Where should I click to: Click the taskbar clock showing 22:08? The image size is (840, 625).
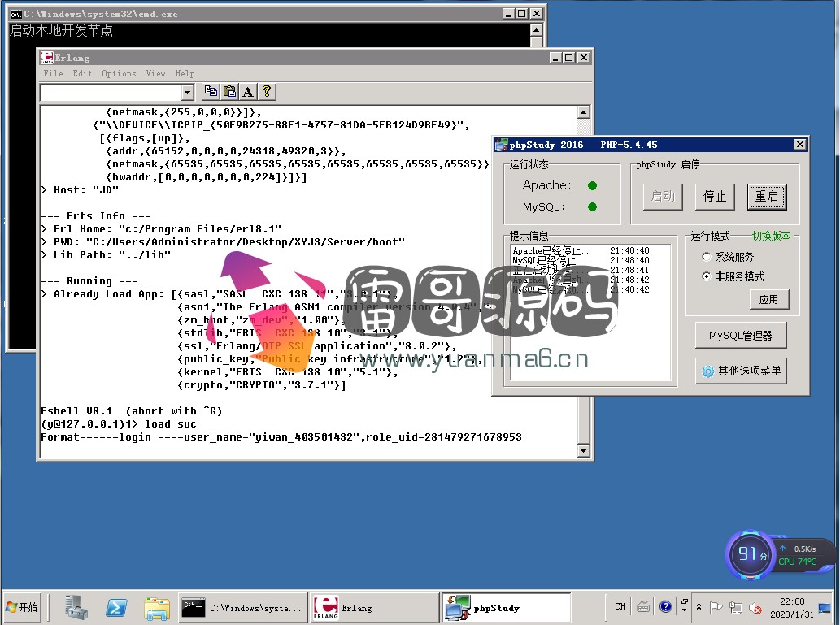pos(792,608)
